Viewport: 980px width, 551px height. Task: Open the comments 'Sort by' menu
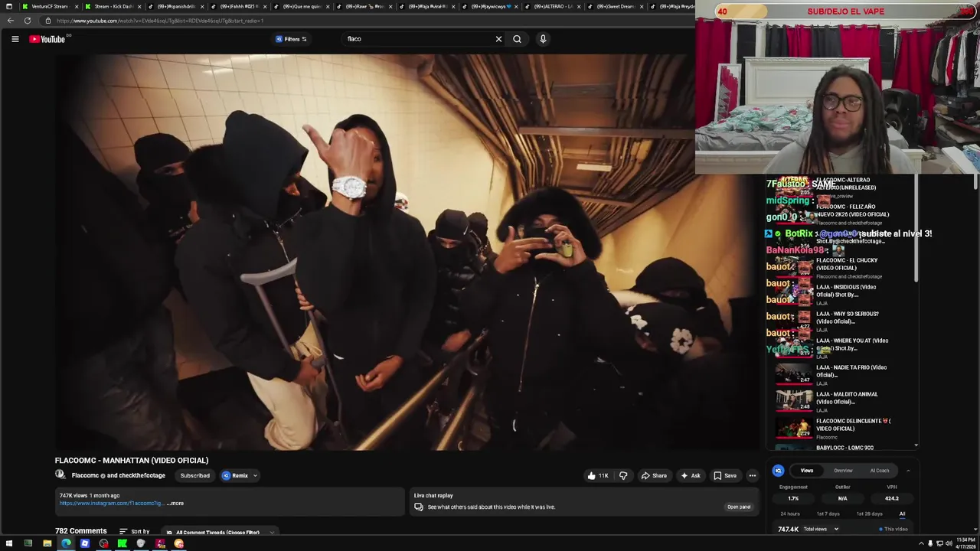pyautogui.click(x=134, y=531)
